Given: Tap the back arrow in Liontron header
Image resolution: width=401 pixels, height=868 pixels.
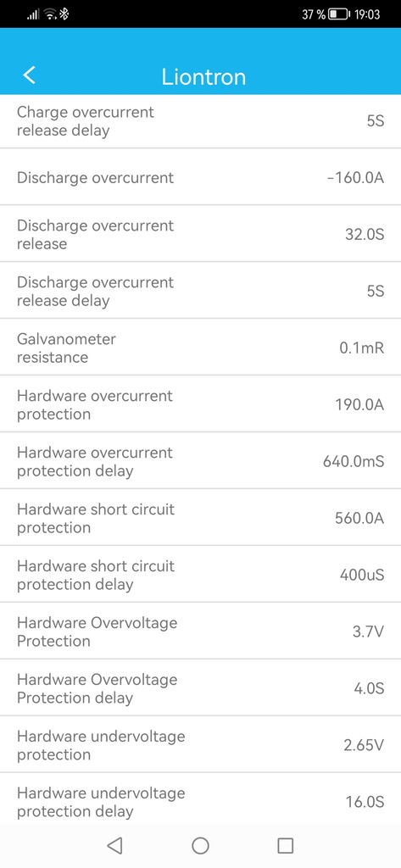Looking at the screenshot, I should (30, 75).
